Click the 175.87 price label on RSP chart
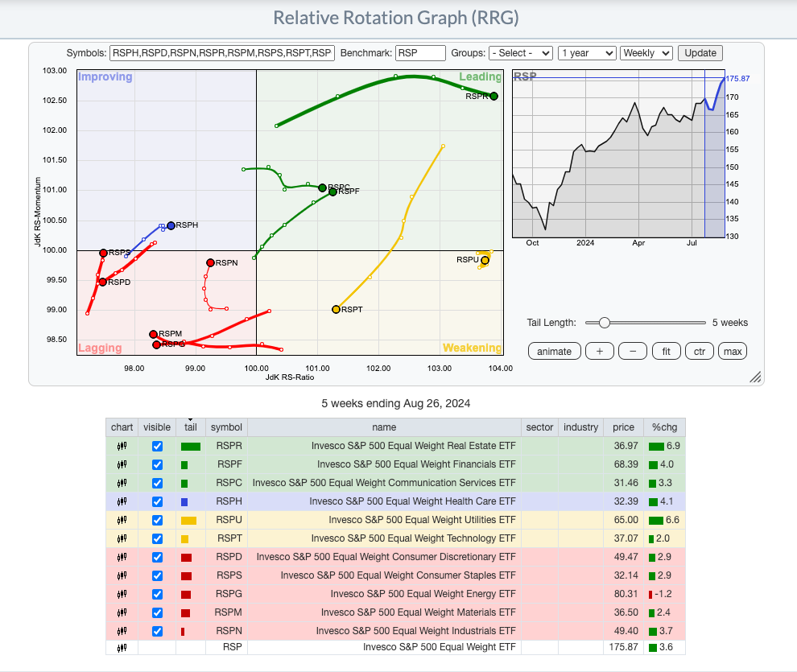The height and width of the screenshot is (672, 797). (x=737, y=78)
